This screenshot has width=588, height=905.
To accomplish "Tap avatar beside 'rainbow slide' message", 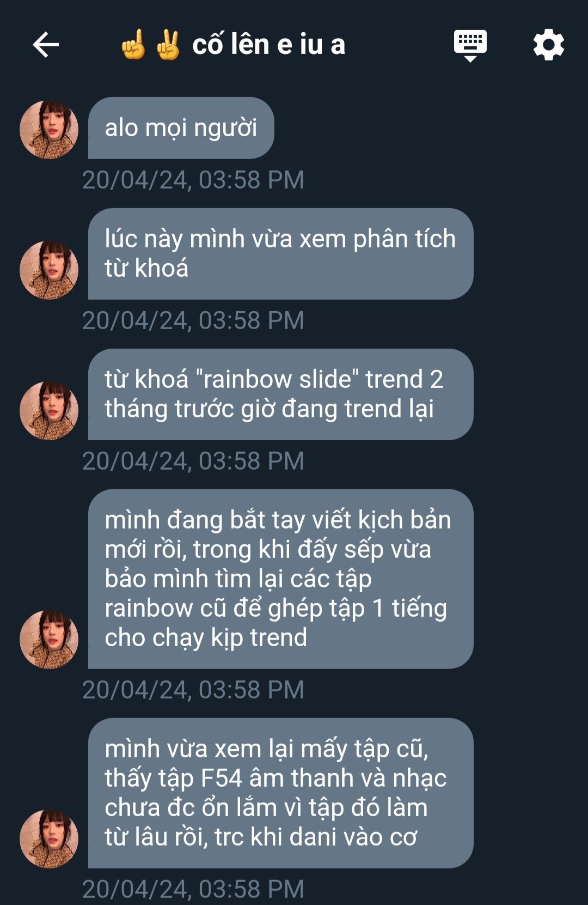I will [49, 411].
